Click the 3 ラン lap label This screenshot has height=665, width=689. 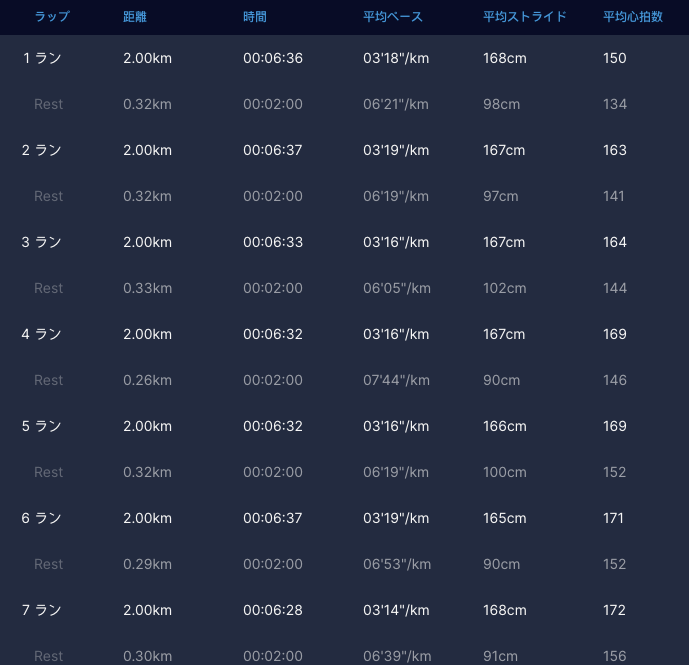tap(42, 242)
